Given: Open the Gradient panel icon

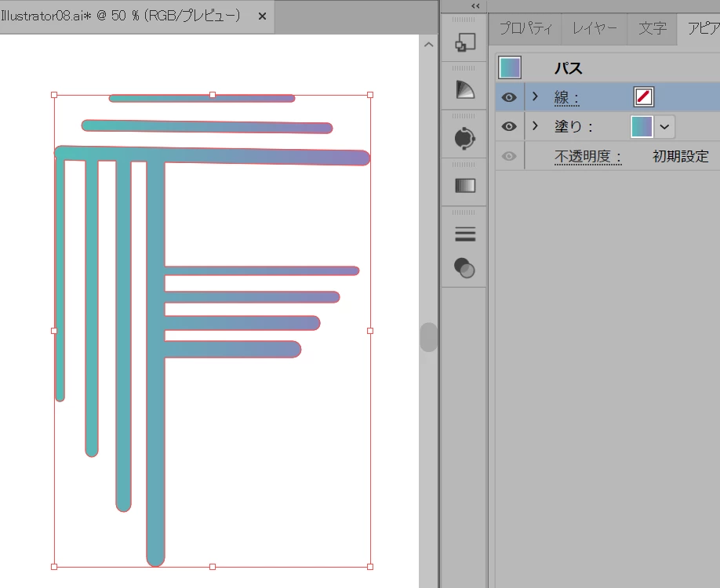Looking at the screenshot, I should pyautogui.click(x=464, y=186).
